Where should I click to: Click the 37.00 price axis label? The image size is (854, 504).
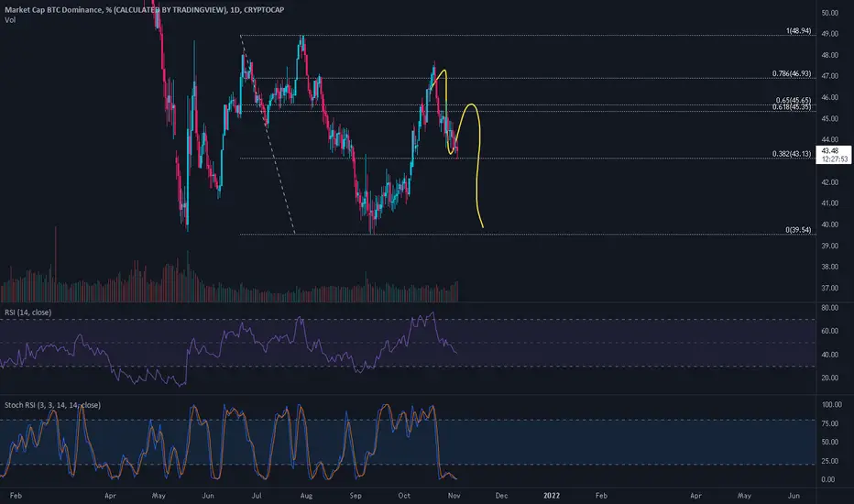coord(829,289)
